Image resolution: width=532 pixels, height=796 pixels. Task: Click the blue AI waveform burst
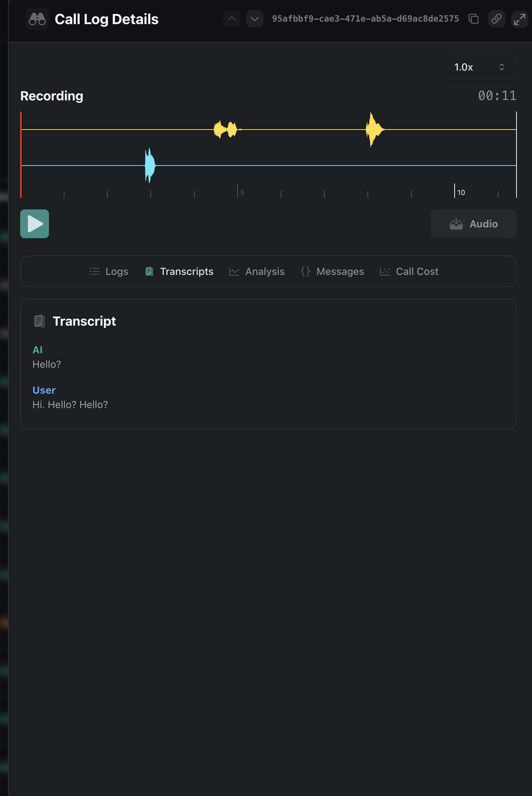tap(150, 166)
